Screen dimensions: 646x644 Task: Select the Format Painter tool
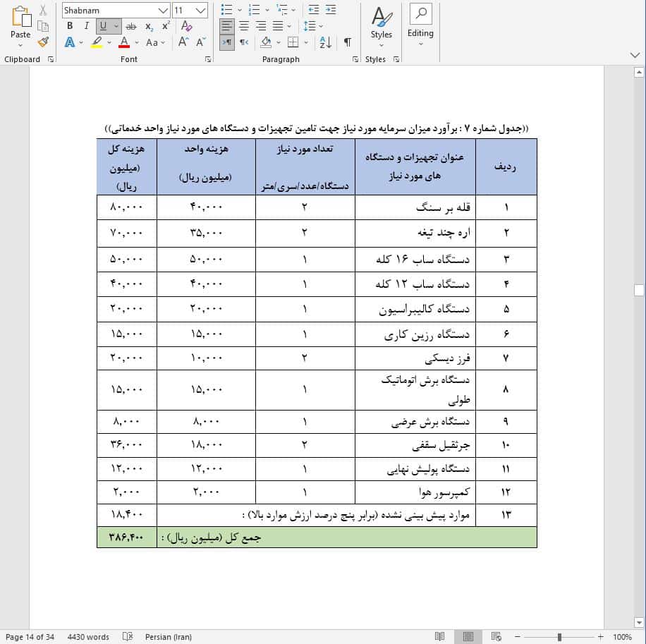[x=42, y=42]
